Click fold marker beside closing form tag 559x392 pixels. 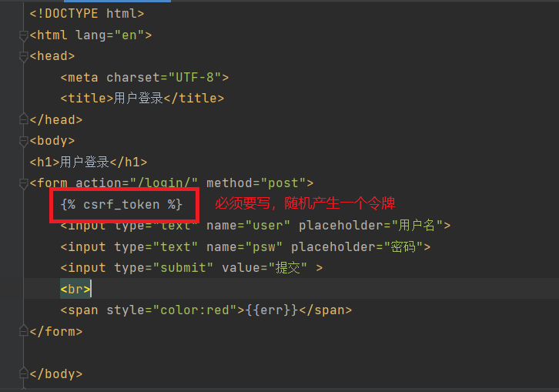coord(23,331)
